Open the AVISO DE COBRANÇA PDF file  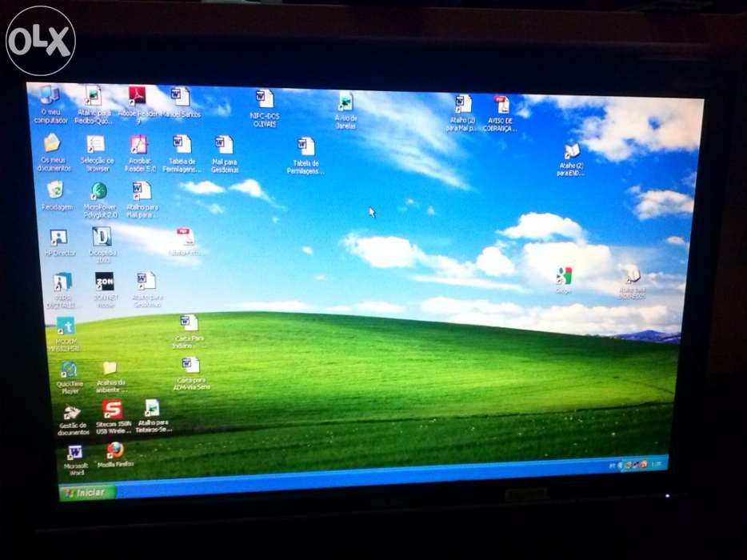click(x=500, y=114)
